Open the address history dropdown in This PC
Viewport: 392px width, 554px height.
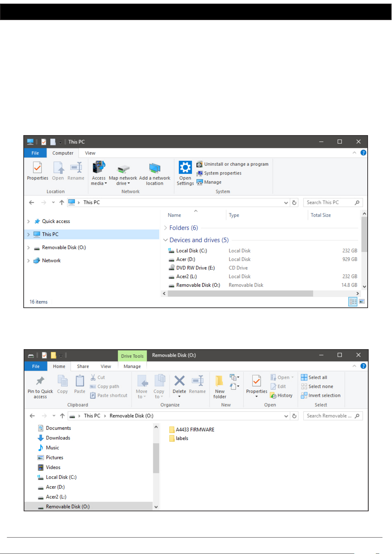(286, 203)
